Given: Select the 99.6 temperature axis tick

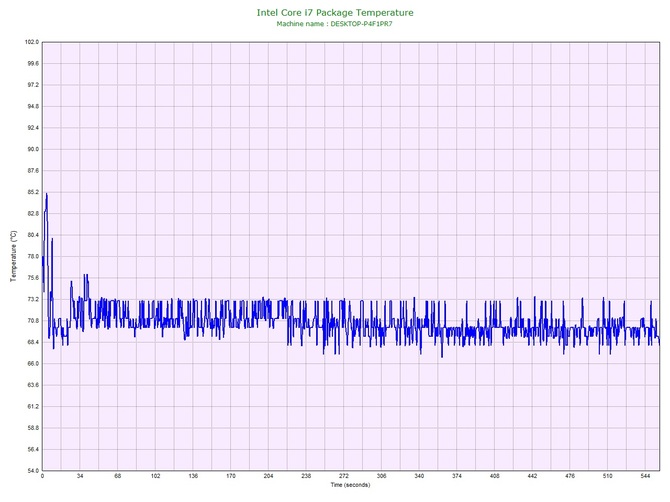Looking at the screenshot, I should [33, 64].
